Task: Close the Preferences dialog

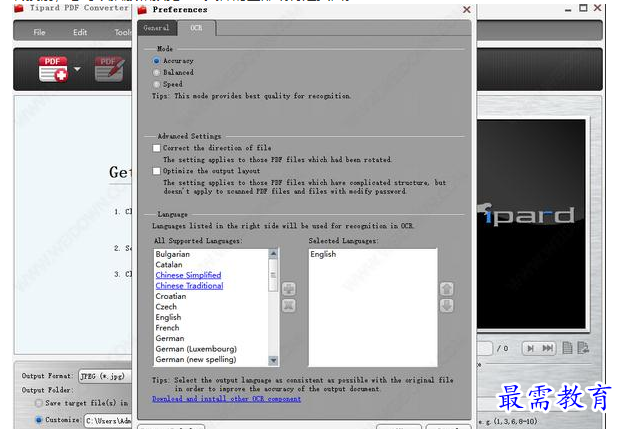Action: tap(467, 9)
